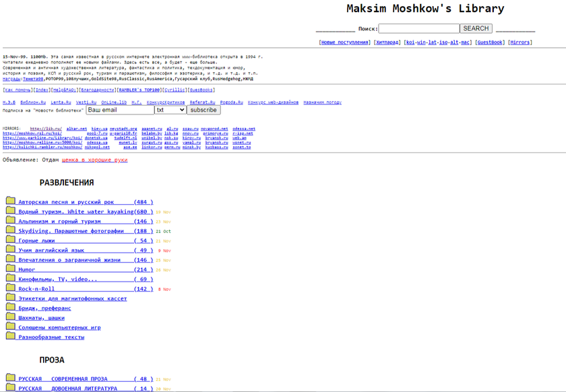Screen dimensions: 566x392
Task: Click the subscribe button
Action: 203,110
